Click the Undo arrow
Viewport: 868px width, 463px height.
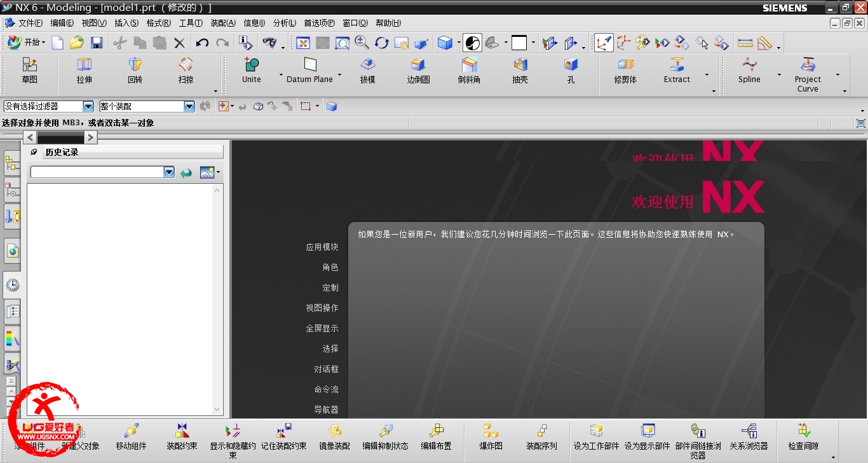(x=202, y=43)
